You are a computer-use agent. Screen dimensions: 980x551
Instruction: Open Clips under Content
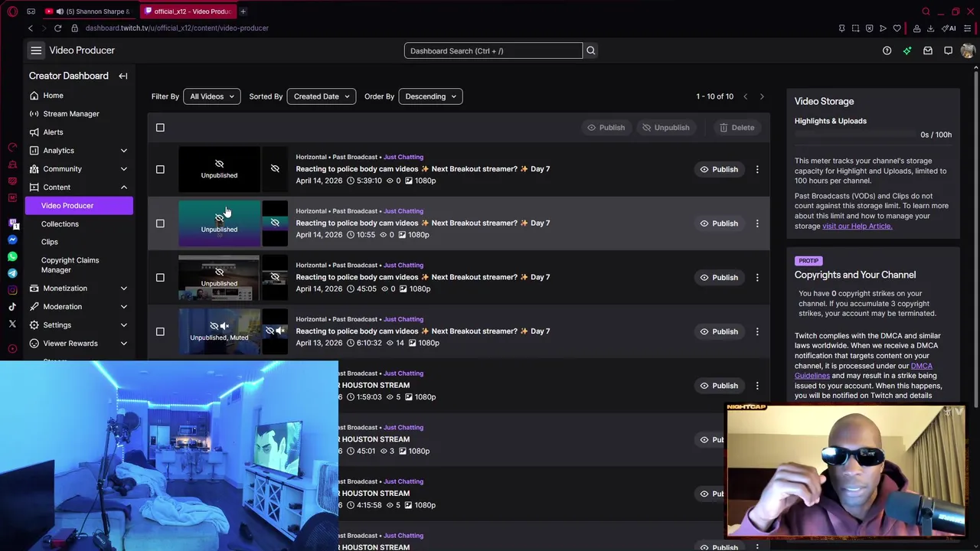click(x=50, y=242)
